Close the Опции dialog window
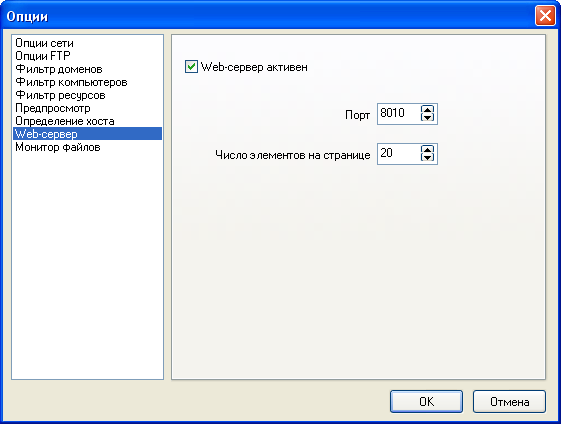This screenshot has height=424, width=561. 545,16
